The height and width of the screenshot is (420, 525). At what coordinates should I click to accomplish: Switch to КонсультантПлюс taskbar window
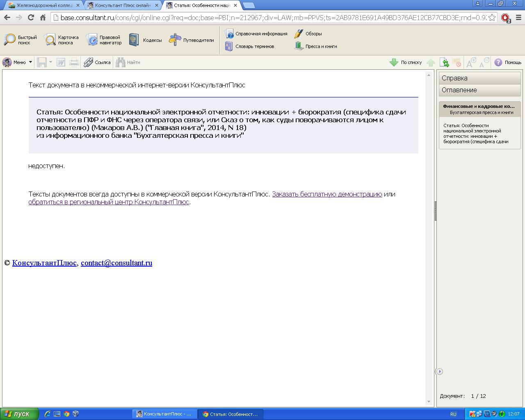point(165,414)
